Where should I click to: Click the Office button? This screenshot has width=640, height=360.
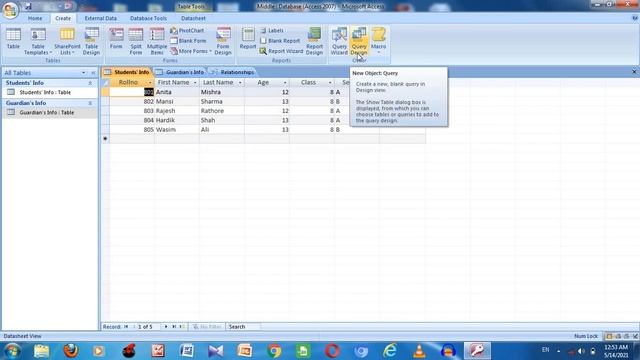10,10
